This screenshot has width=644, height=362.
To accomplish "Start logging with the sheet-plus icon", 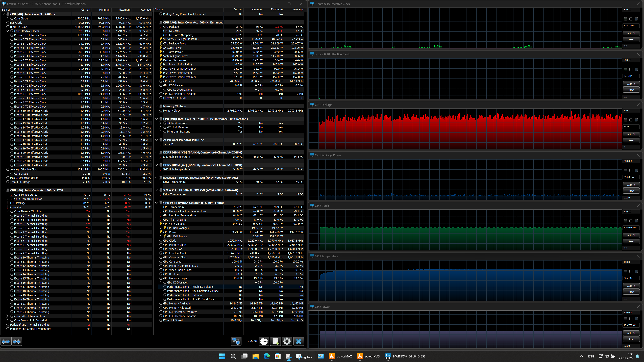I will (x=275, y=341).
